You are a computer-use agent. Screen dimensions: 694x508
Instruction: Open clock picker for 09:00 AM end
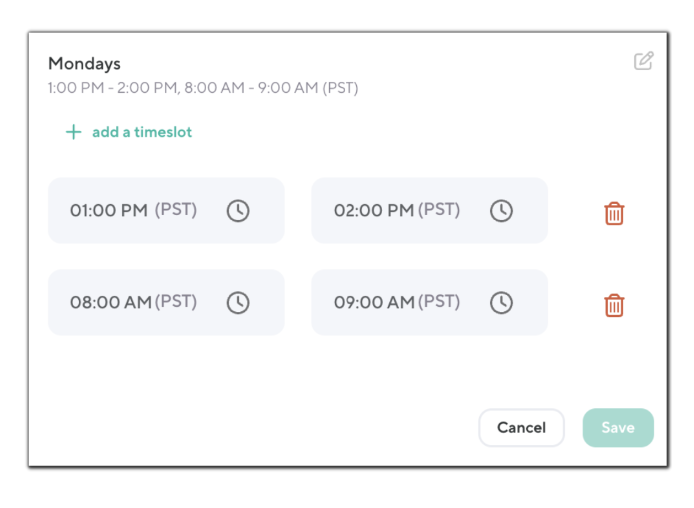501,303
